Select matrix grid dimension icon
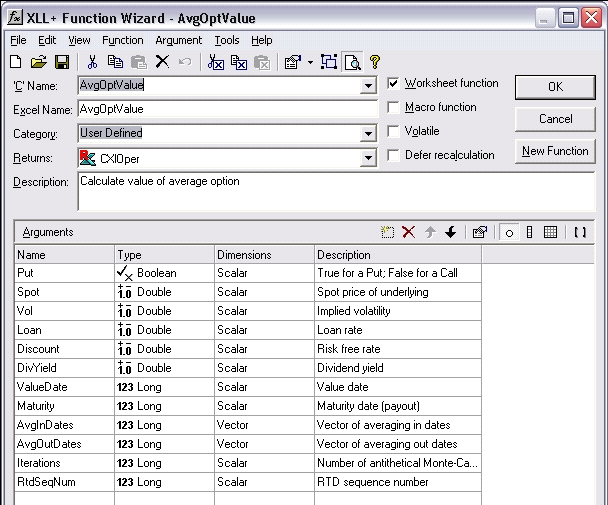The height and width of the screenshot is (505, 608). [x=550, y=232]
